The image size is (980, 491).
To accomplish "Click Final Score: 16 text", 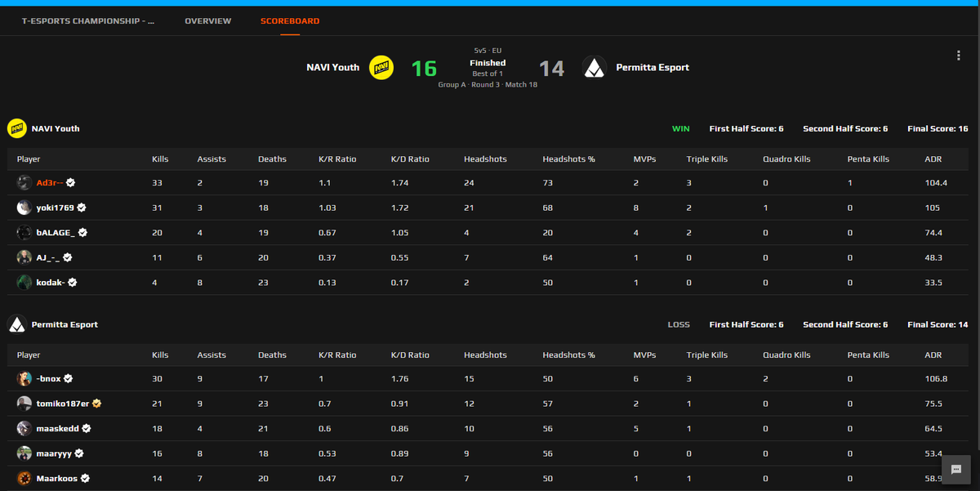I will click(x=938, y=128).
